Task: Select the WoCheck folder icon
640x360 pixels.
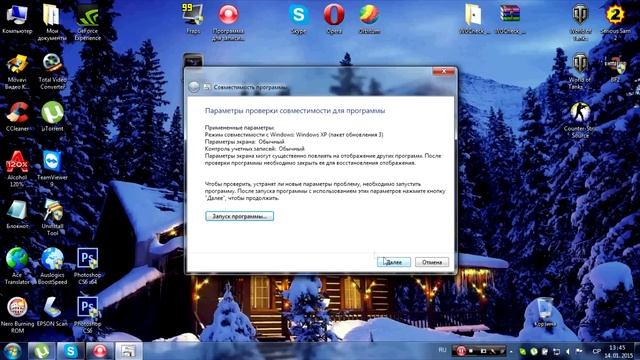Action: (474, 19)
